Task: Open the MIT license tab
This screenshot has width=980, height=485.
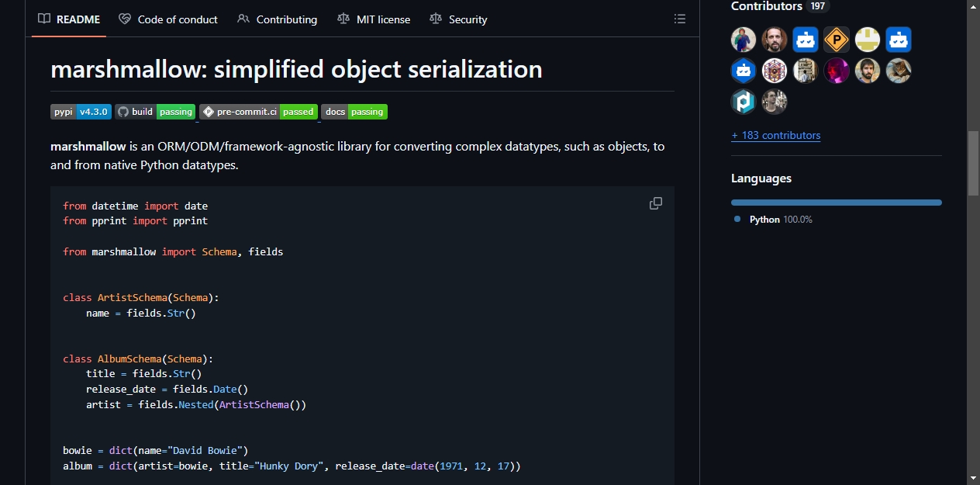Action: [374, 19]
